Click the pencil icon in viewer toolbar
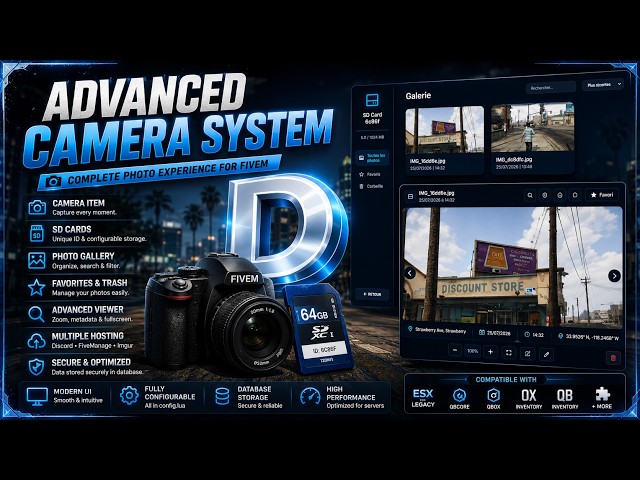Screen dimensions: 640x480 pos(546,354)
